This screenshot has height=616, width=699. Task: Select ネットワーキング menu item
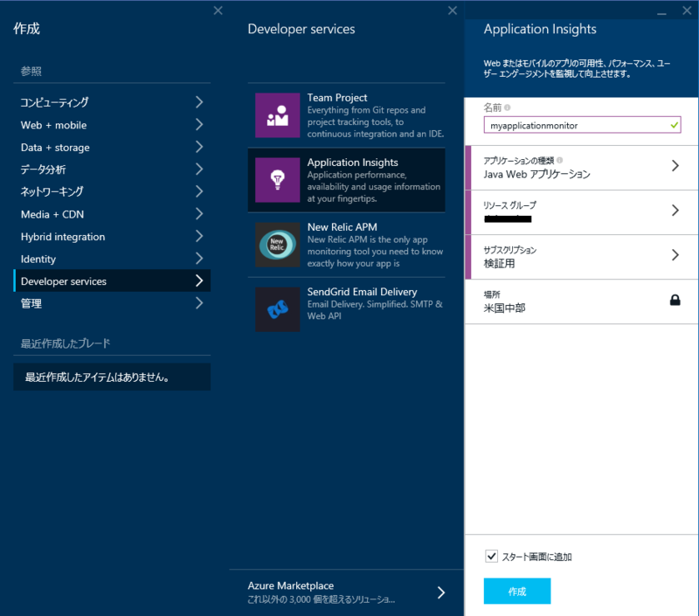point(112,191)
